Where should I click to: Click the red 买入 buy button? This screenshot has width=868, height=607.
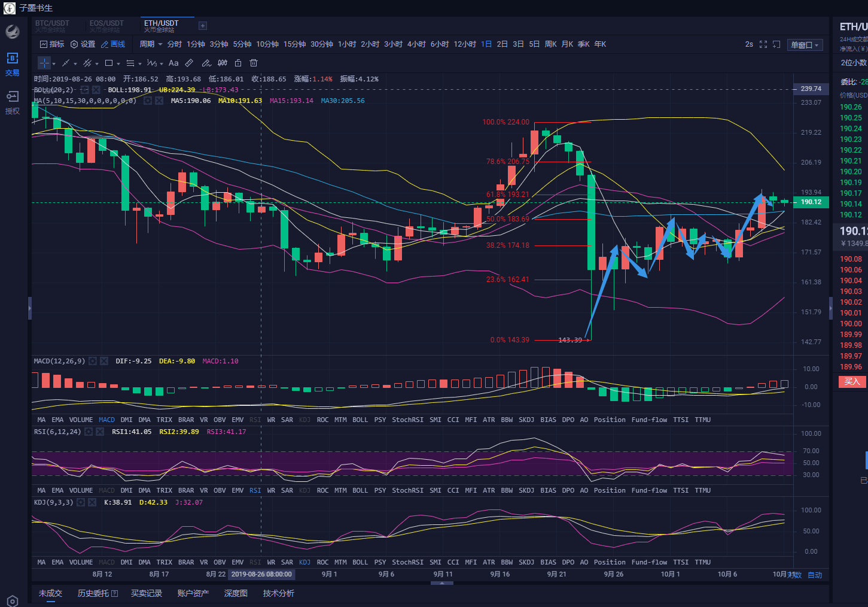pos(852,381)
